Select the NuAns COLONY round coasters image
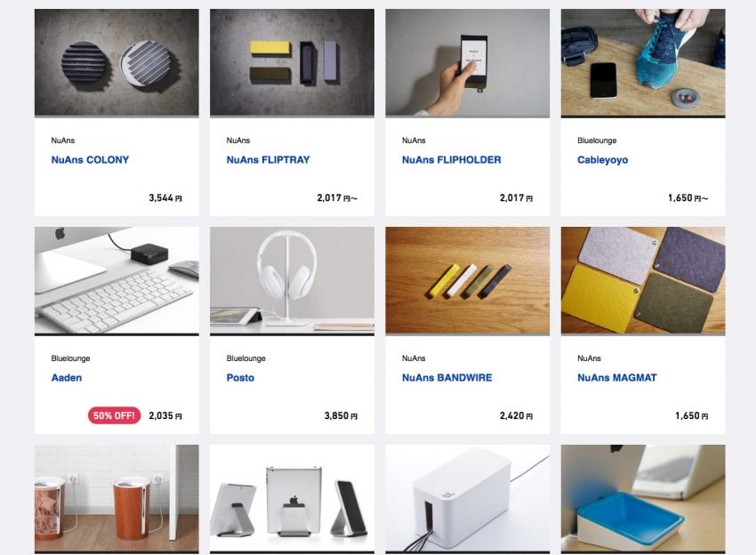Viewport: 756px width, 555px height. tap(117, 63)
